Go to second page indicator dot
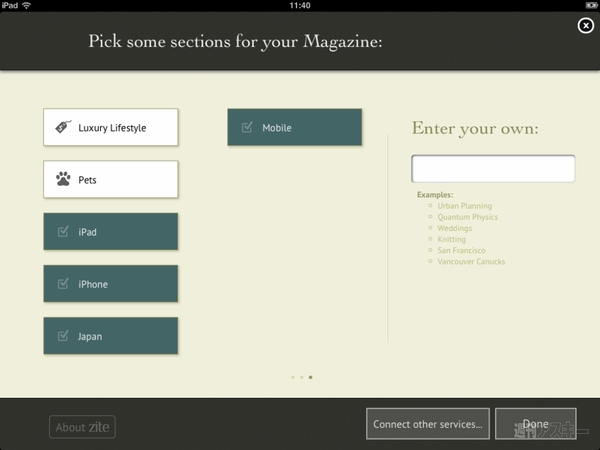This screenshot has width=600, height=450. (x=302, y=377)
